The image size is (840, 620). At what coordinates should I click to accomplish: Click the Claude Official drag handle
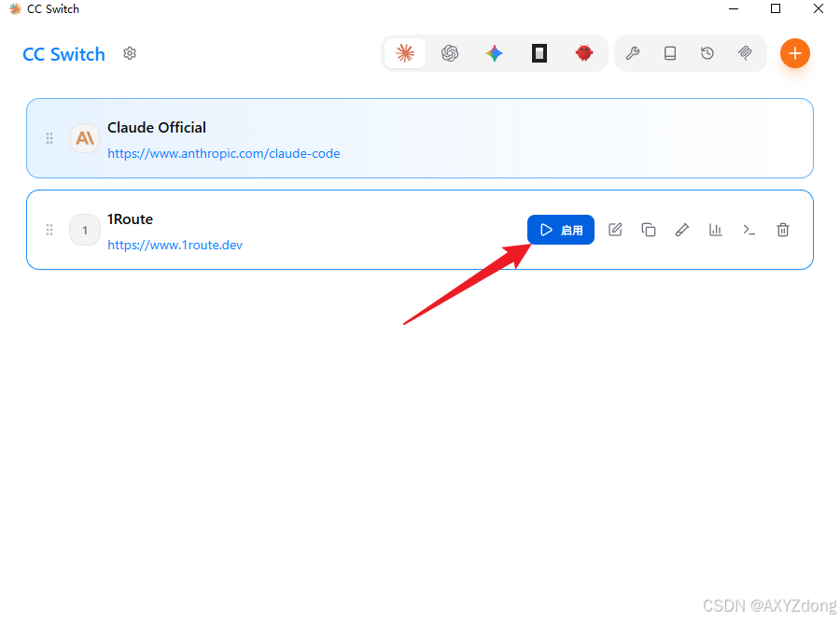49,138
